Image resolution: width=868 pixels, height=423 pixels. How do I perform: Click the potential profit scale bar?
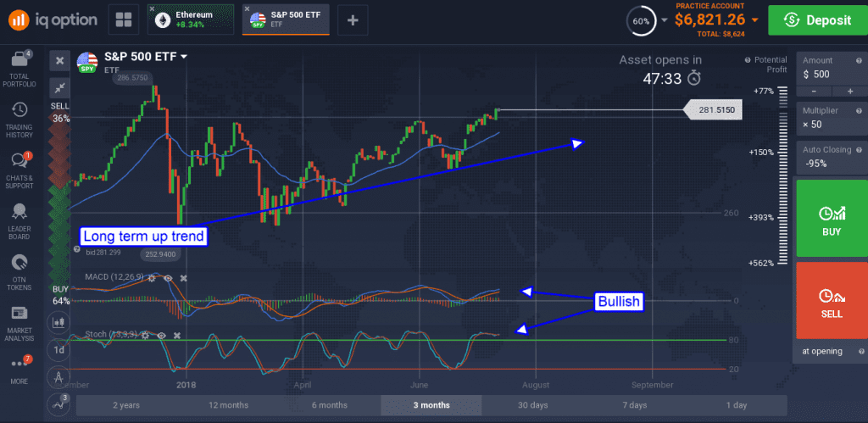[782, 176]
